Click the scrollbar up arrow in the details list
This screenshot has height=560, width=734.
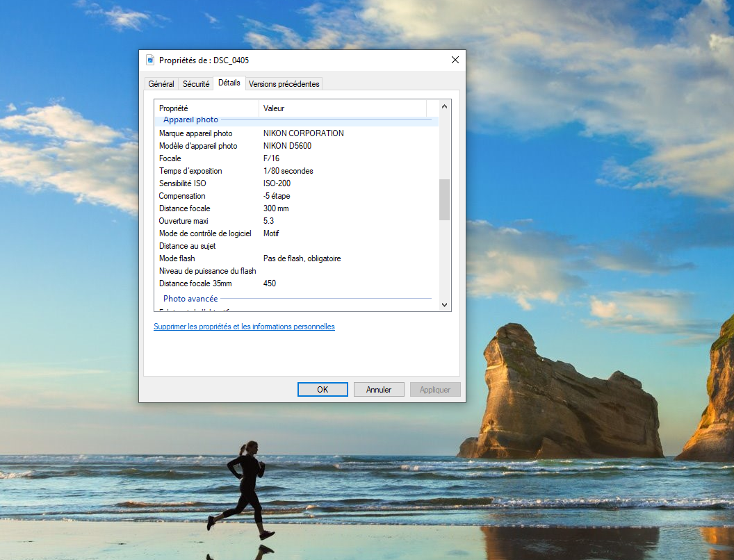click(444, 107)
